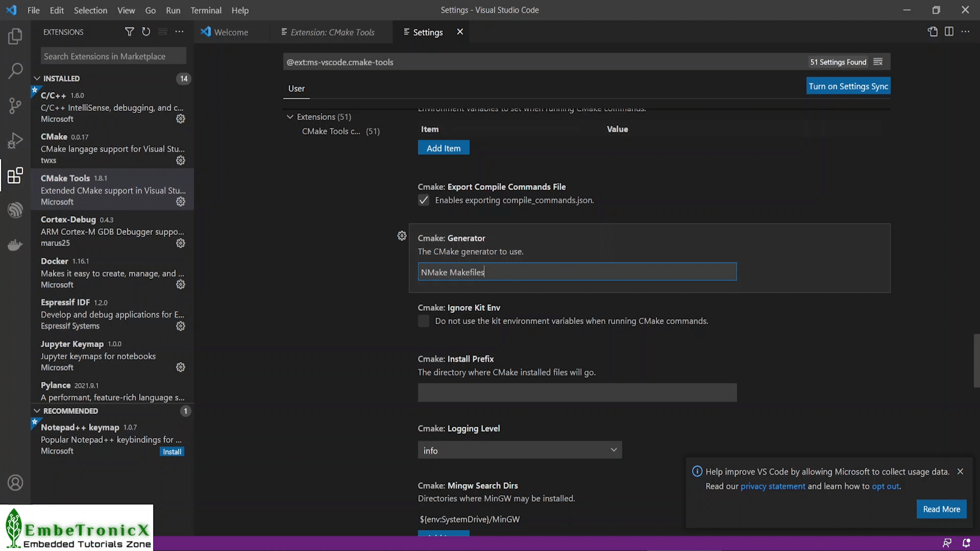This screenshot has height=551, width=980.
Task: Select the Extensions view icon
Action: point(15,175)
